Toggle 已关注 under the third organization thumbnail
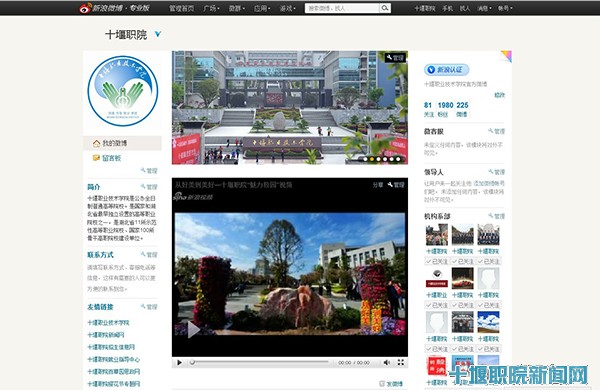Viewport: 600px width, 390px height. (488, 261)
